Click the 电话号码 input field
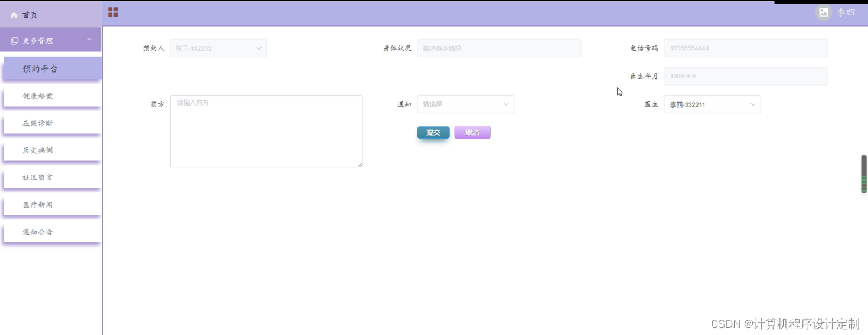868x335 pixels. coord(746,48)
